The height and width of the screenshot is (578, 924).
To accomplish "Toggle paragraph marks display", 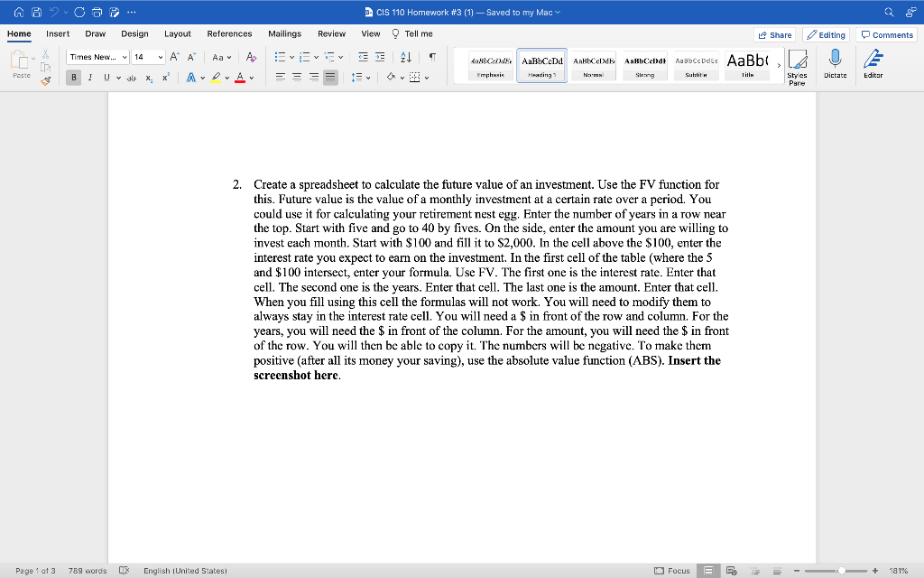I will point(434,57).
